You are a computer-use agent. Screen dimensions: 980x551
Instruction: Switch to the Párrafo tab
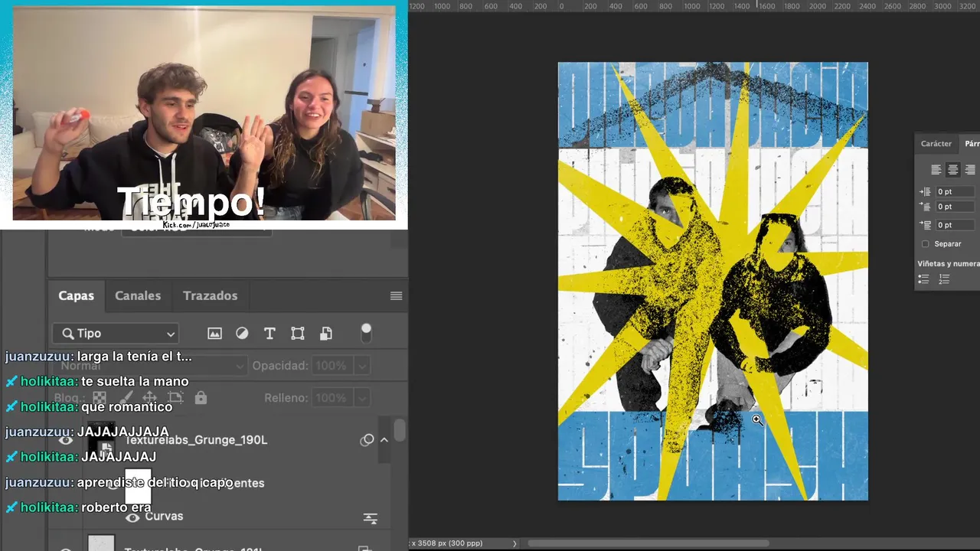coord(972,144)
